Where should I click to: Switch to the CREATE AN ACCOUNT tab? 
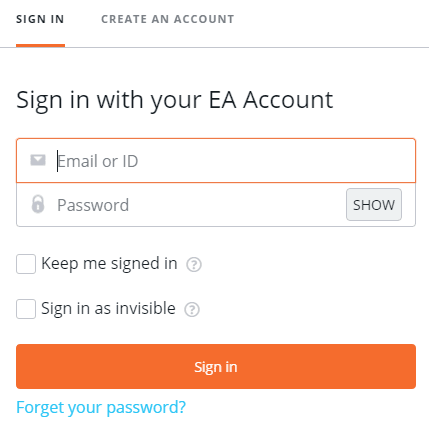168,19
